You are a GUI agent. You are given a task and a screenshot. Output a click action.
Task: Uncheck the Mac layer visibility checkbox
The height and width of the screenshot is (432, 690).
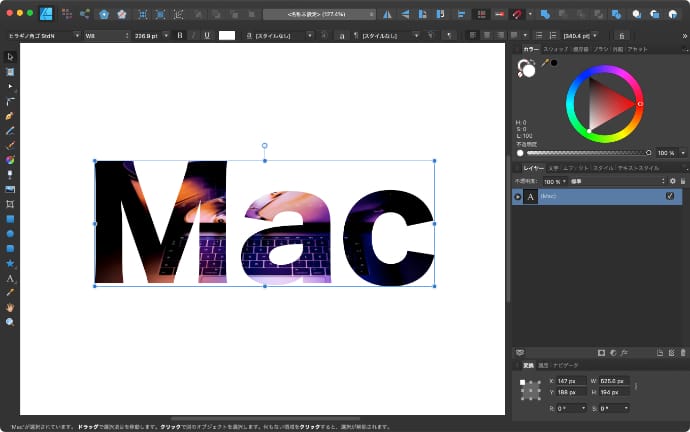tap(670, 197)
